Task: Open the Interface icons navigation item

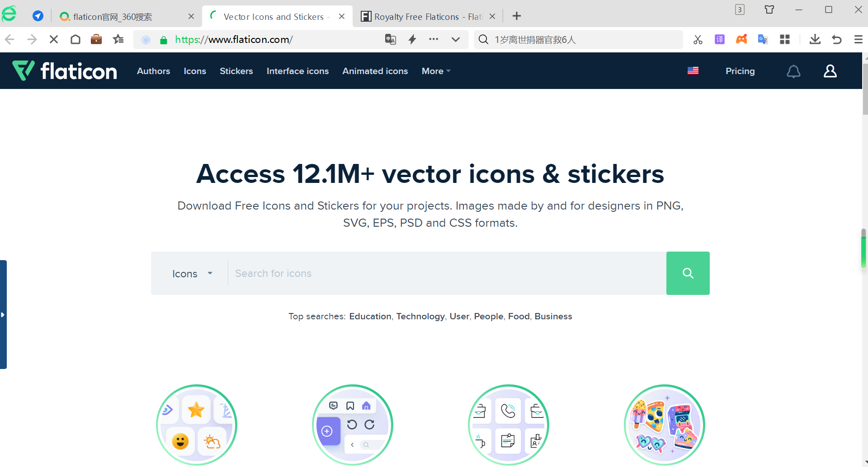Action: 298,71
